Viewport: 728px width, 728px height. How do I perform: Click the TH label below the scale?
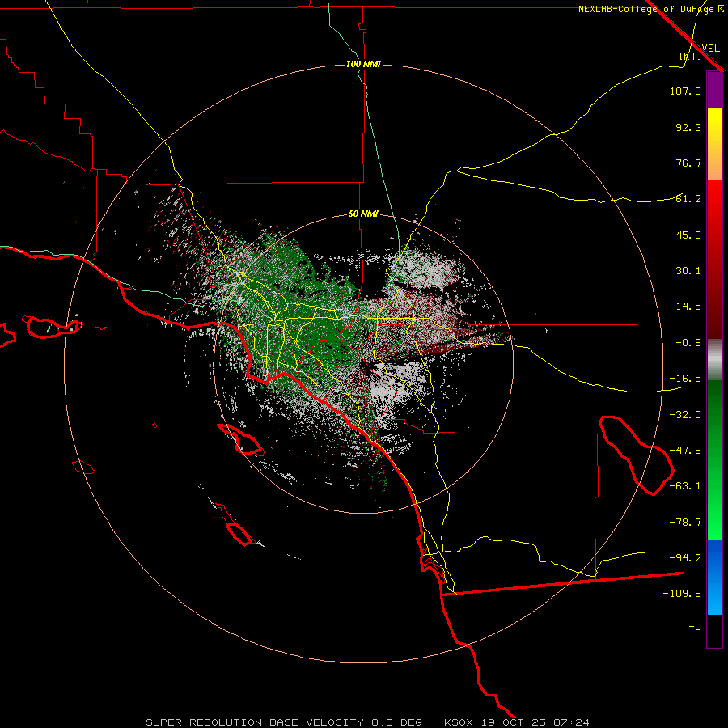695,630
